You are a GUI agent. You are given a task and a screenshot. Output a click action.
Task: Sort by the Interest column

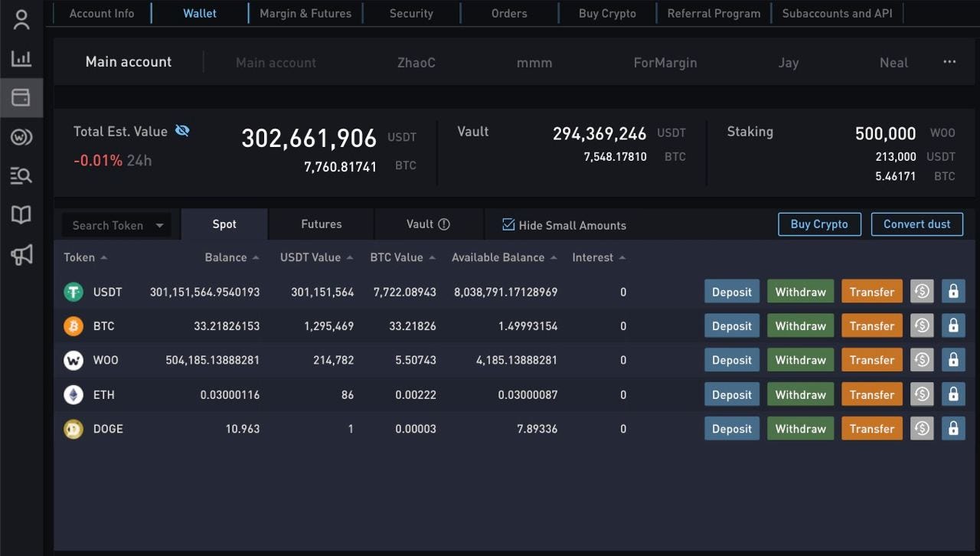pyautogui.click(x=599, y=257)
